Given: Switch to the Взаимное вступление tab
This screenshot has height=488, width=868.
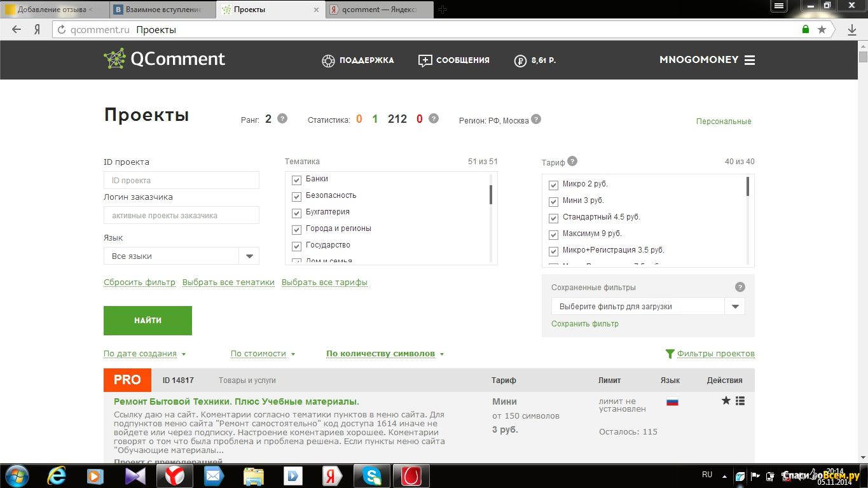Looking at the screenshot, I should [163, 10].
